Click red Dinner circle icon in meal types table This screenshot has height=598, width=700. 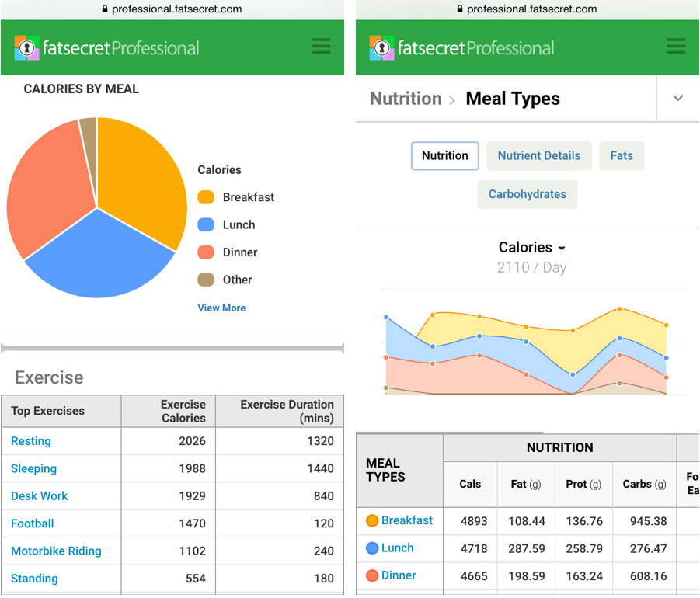(x=372, y=576)
